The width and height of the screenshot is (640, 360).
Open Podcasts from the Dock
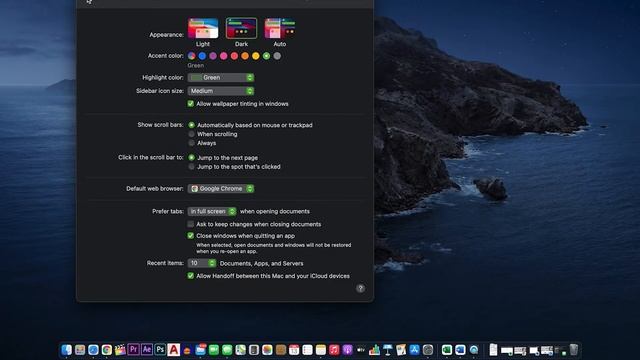[x=347, y=350]
